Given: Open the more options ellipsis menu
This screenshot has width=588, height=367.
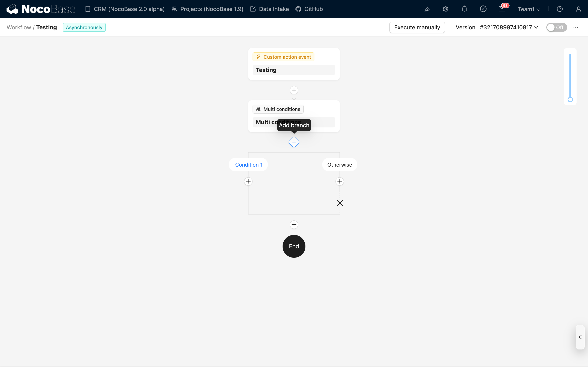Looking at the screenshot, I should pyautogui.click(x=576, y=28).
